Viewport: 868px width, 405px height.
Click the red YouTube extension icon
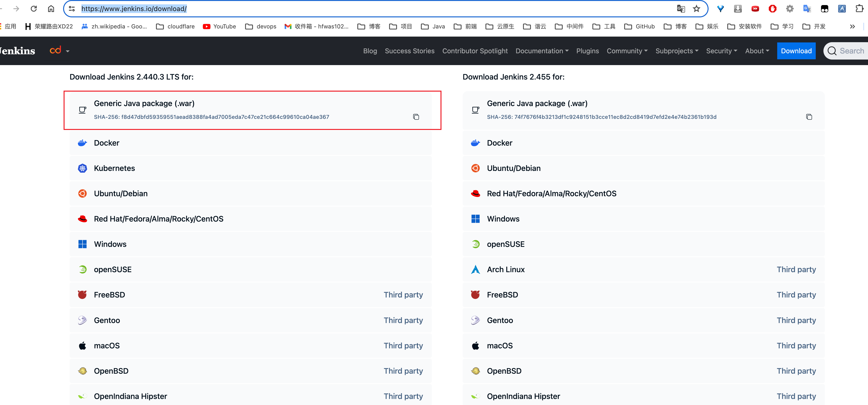[755, 9]
